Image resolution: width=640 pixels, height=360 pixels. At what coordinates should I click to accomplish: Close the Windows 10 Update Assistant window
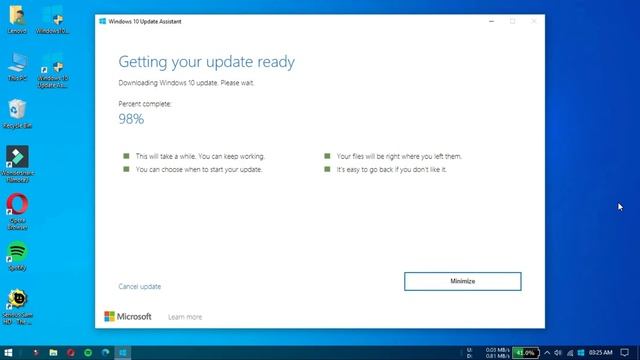click(533, 21)
